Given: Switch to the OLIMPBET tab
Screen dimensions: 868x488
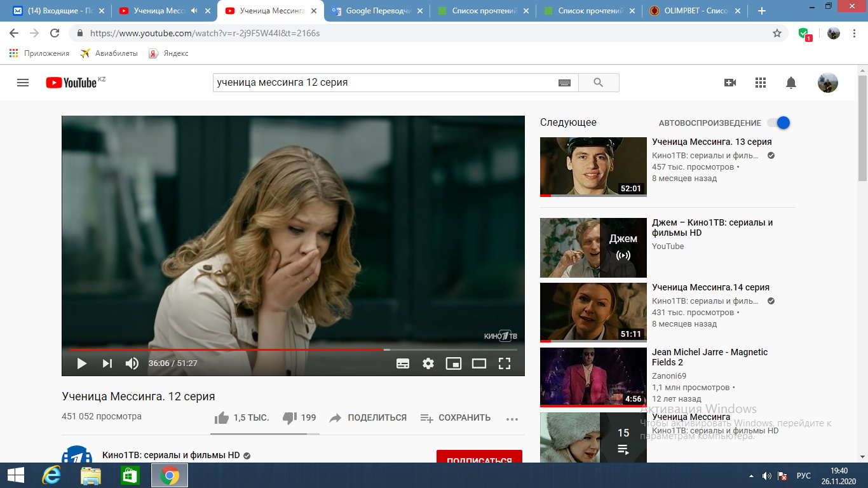Looking at the screenshot, I should (x=695, y=11).
